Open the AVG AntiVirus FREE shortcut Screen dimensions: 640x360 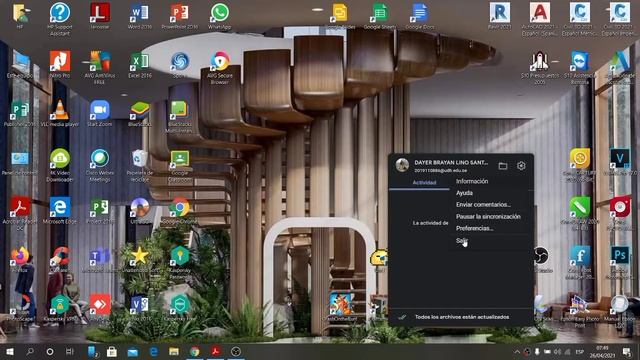coord(100,67)
